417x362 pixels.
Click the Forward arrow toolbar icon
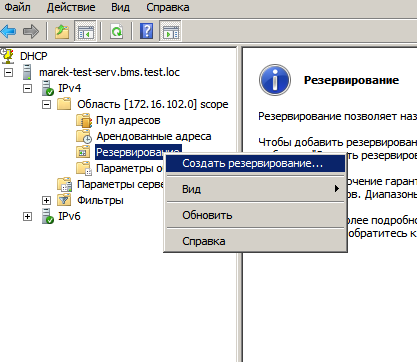31,31
